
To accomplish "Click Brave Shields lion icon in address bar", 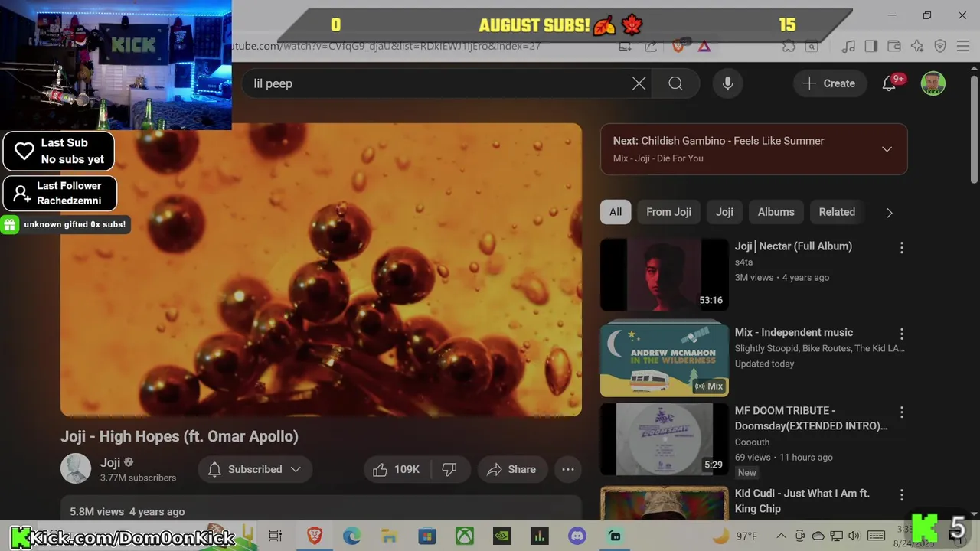I will (678, 46).
